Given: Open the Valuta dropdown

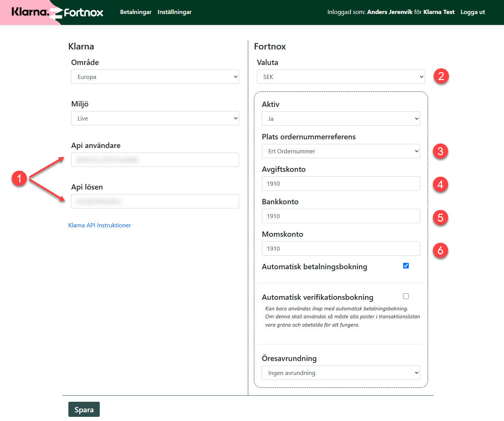Looking at the screenshot, I should (x=341, y=77).
